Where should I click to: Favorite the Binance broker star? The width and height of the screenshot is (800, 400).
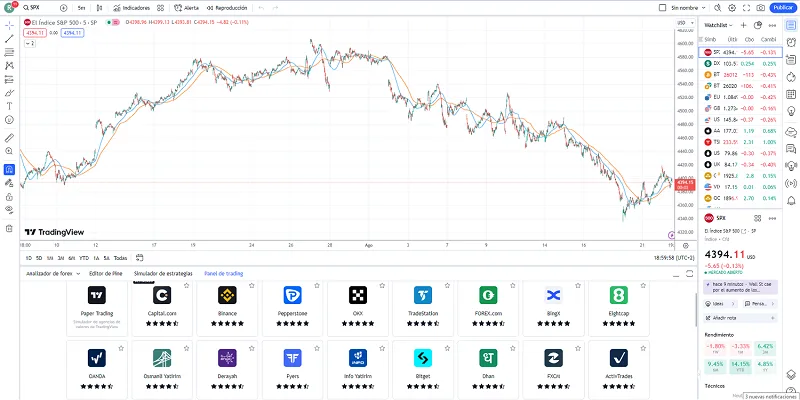tap(252, 286)
